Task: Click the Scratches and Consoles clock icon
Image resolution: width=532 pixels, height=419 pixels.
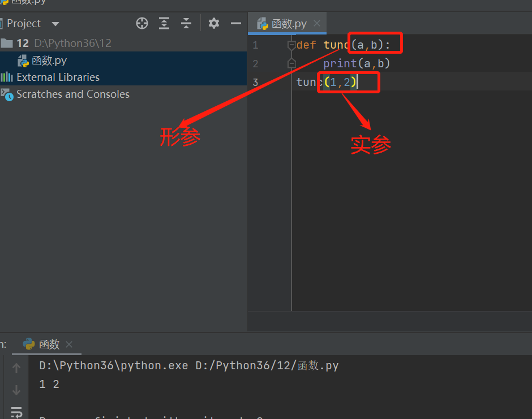Action: click(7, 94)
